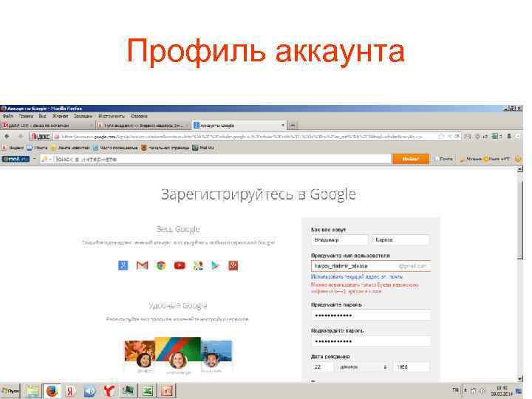
Task: Open the Часто посещаемые bookmark
Action: pyautogui.click(x=115, y=148)
